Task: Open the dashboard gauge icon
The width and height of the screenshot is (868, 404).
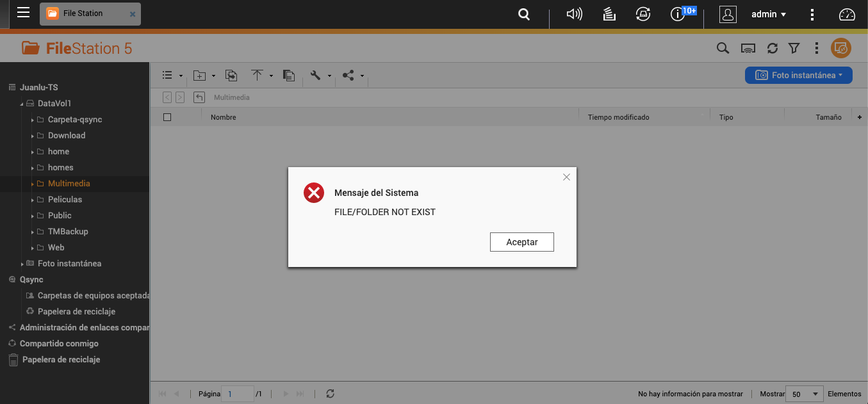Action: [x=847, y=14]
